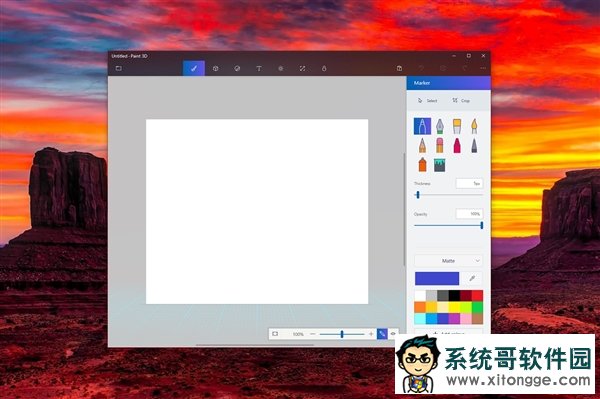Click the zoom in plus button

point(371,334)
